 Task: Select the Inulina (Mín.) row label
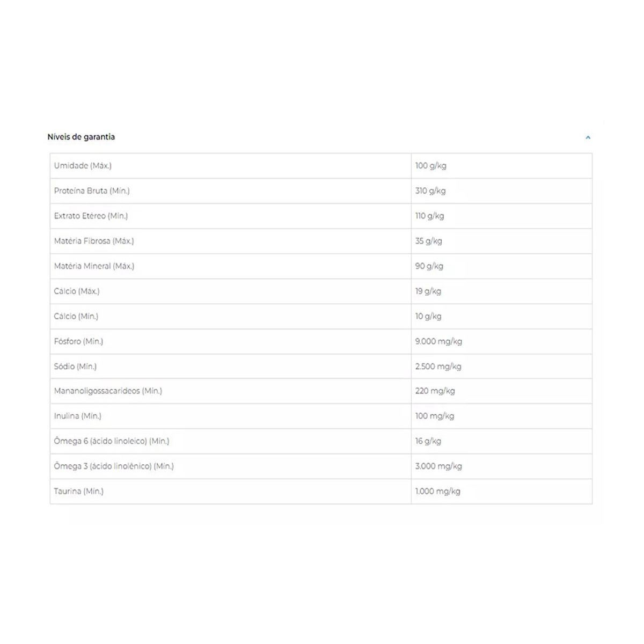click(x=77, y=416)
